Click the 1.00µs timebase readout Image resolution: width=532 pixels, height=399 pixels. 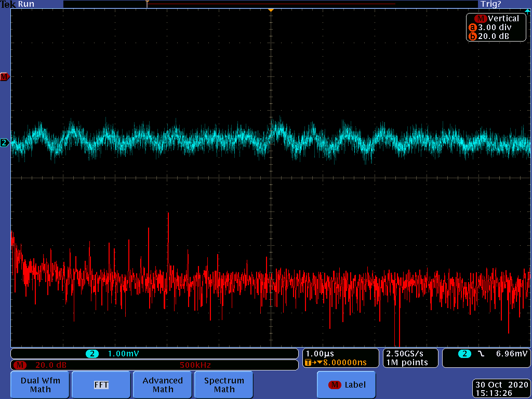[x=320, y=354]
